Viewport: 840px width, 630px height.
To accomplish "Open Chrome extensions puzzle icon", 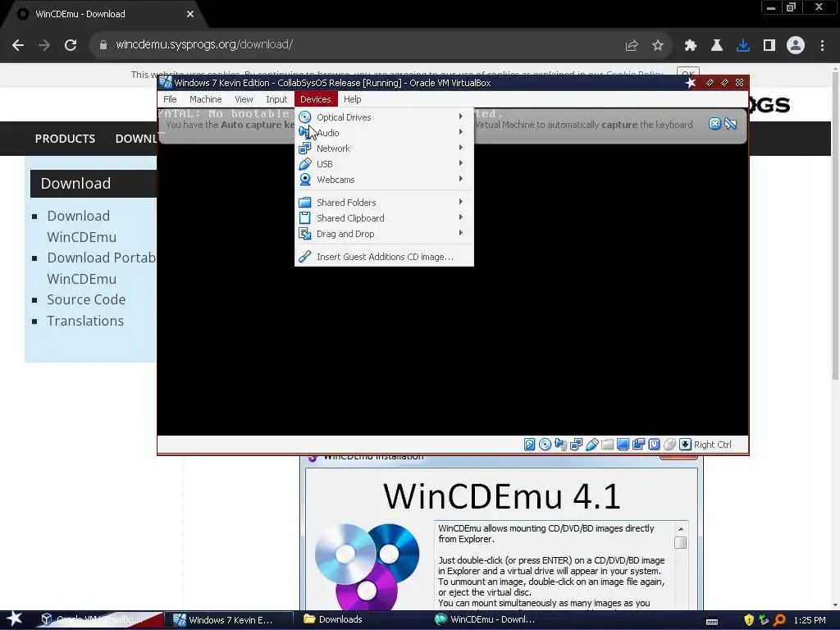I will click(x=690, y=45).
